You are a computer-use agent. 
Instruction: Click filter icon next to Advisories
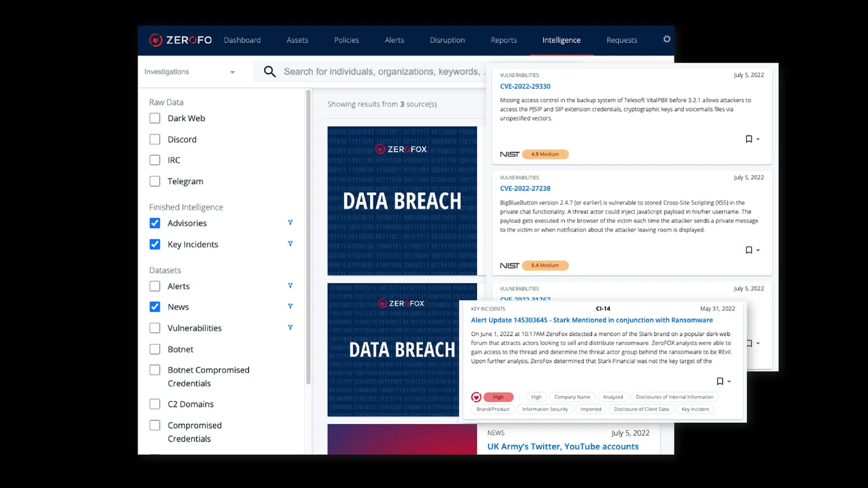click(x=290, y=223)
